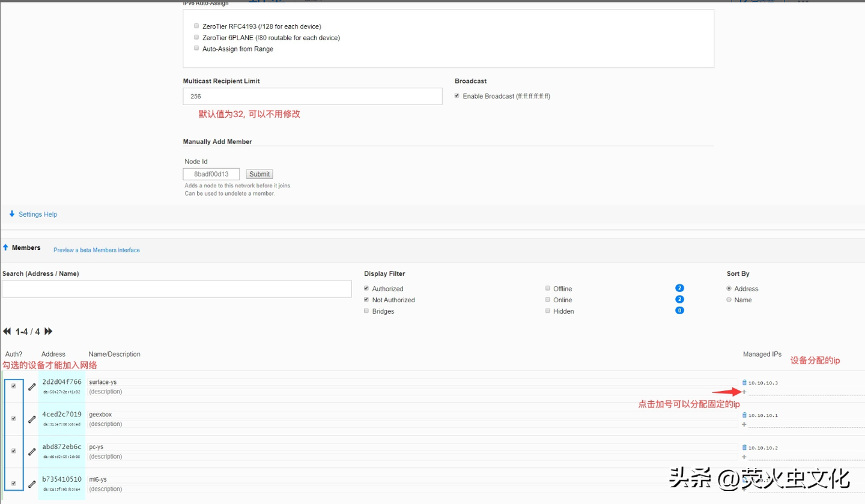Image resolution: width=865 pixels, height=504 pixels.
Task: Click trash icon next to 10.10.10.1
Action: click(745, 415)
